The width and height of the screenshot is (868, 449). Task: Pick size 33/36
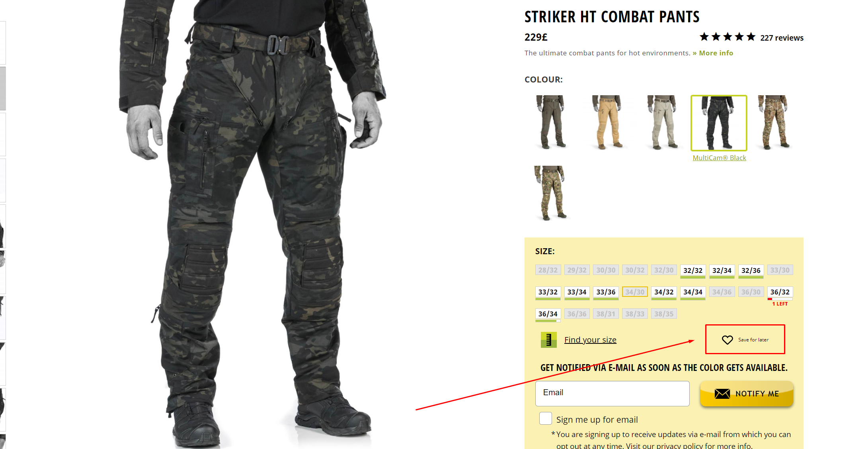(606, 292)
